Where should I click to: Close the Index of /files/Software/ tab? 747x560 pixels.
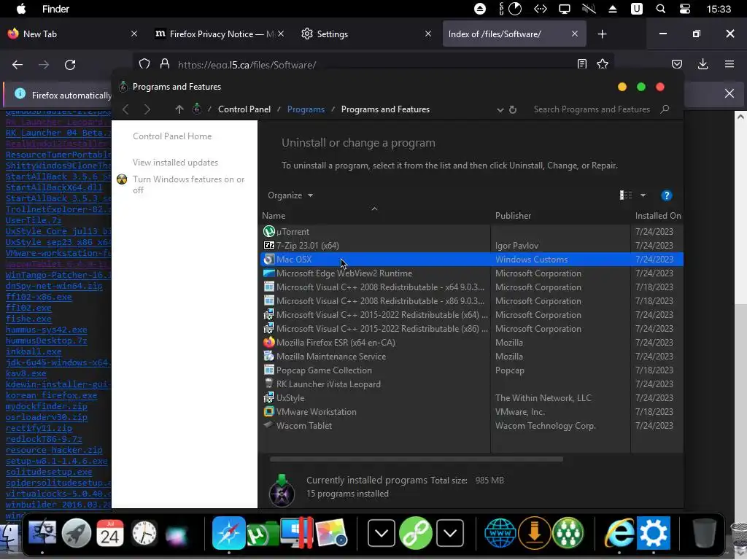pyautogui.click(x=575, y=34)
